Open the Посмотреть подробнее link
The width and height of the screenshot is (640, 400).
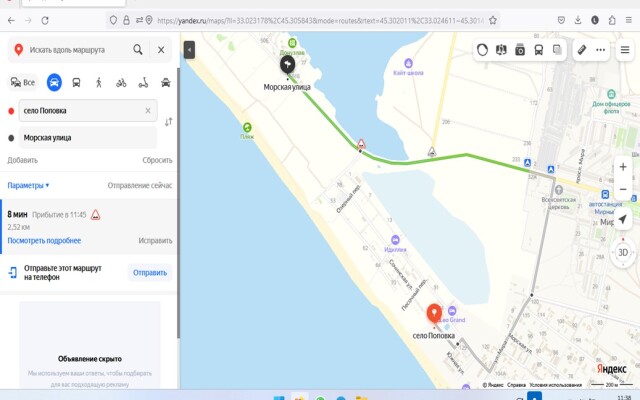44,241
